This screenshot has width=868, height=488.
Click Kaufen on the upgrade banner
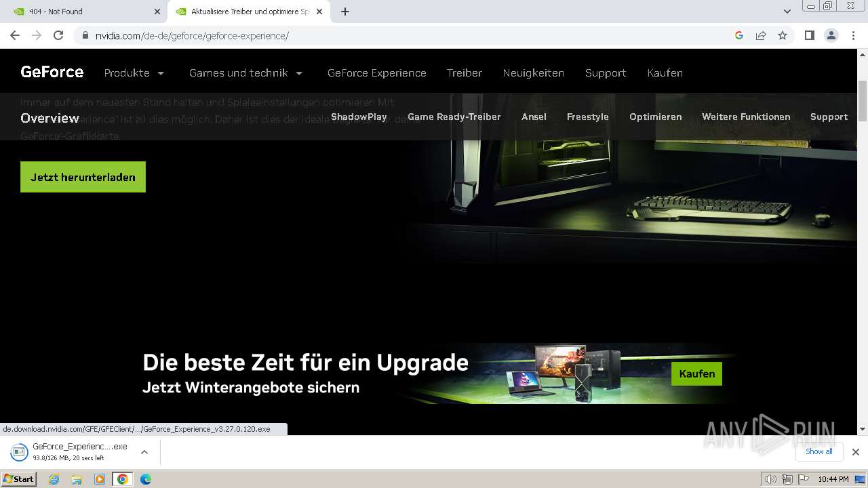tap(697, 373)
